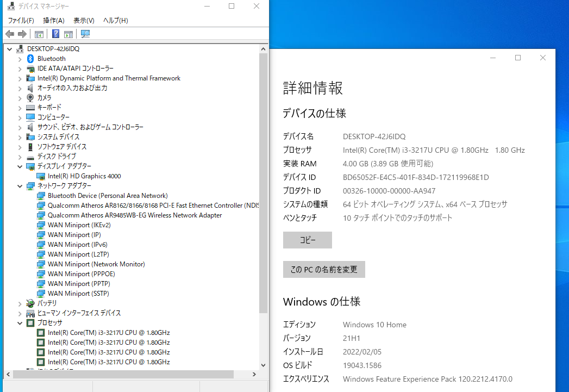This screenshot has width=569, height=392.
Task: Click the rename this PC (この PC の名前を変更) button
Action: (x=324, y=269)
